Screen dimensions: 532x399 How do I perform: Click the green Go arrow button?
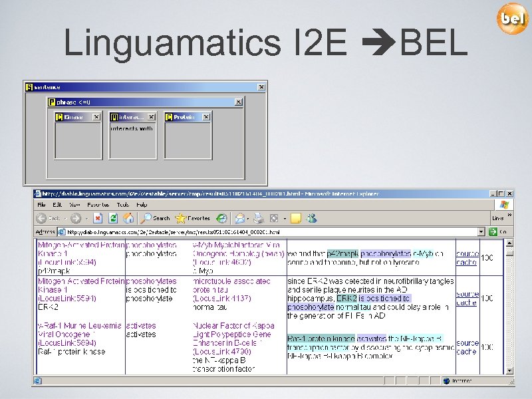493,232
